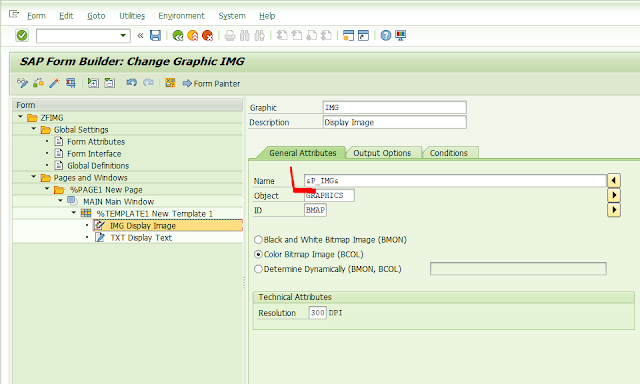
Task: Click the Description input field
Action: click(394, 122)
